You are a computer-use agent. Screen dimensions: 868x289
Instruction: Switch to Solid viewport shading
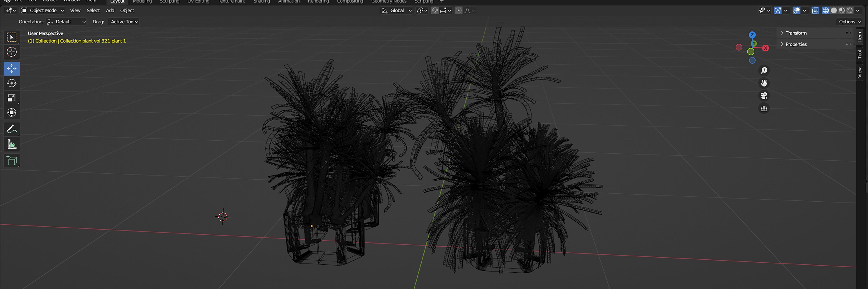[834, 10]
